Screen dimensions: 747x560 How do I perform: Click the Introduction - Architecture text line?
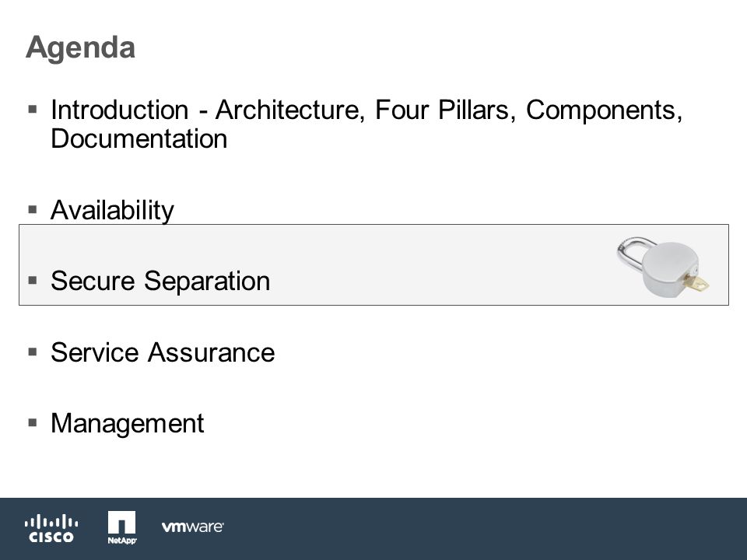coord(366,110)
